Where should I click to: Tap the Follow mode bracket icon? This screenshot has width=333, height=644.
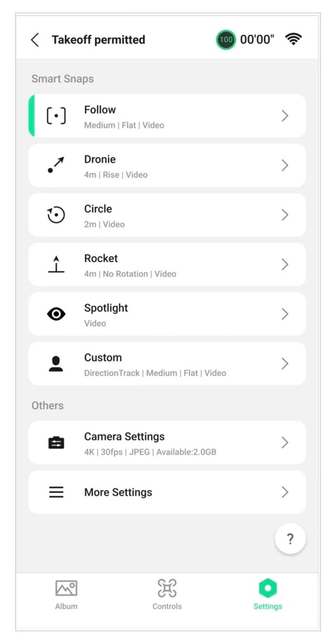[56, 116]
